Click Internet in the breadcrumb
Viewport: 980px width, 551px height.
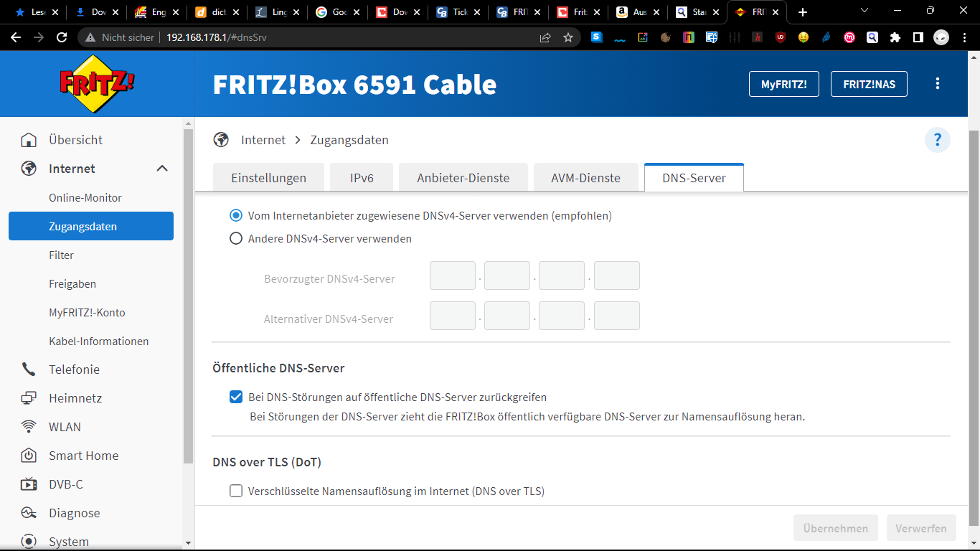pos(263,140)
